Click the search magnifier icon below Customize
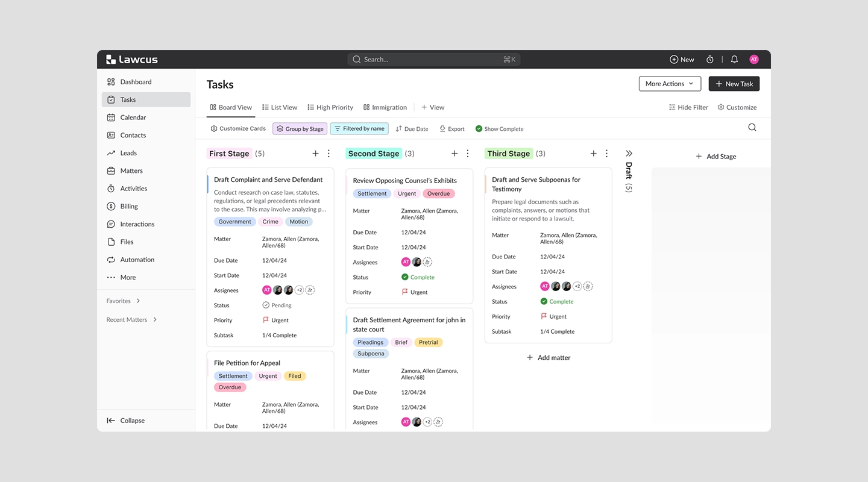Image resolution: width=868 pixels, height=482 pixels. (x=752, y=127)
